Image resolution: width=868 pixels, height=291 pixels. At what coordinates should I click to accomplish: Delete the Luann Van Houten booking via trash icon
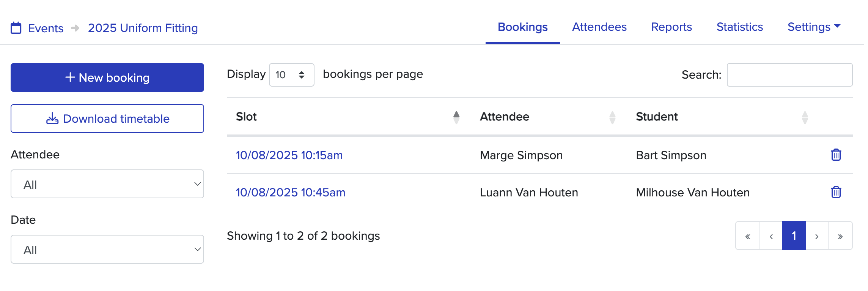(x=836, y=192)
